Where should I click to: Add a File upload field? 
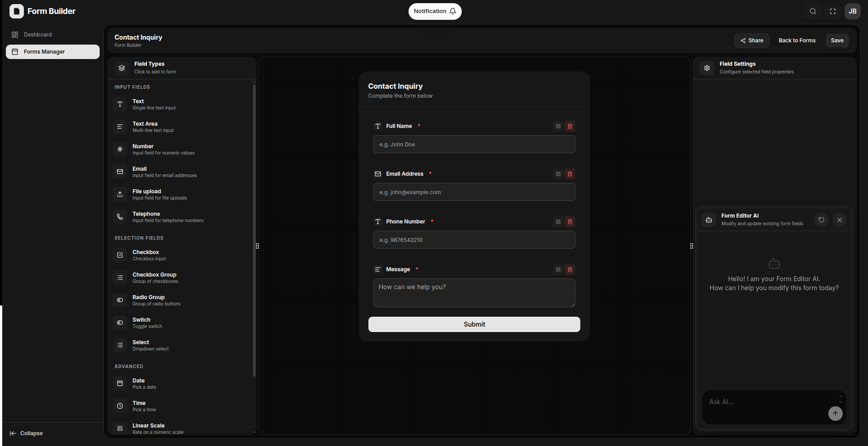pos(182,194)
